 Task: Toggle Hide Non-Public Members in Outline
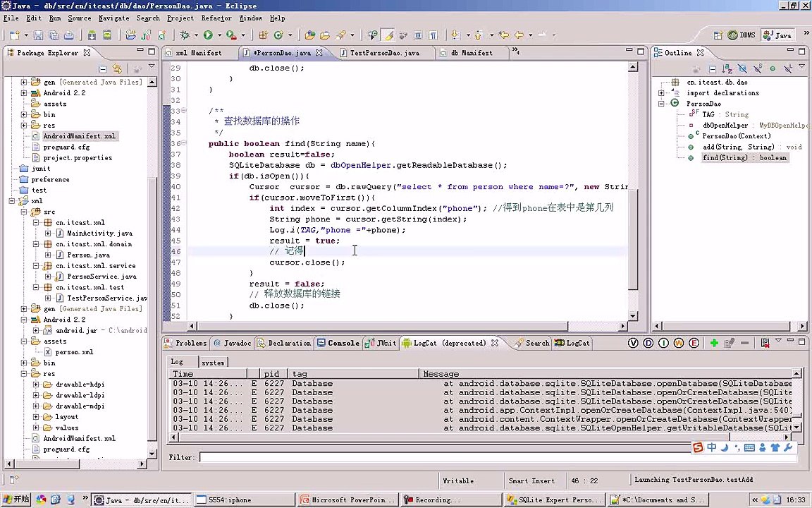click(773, 69)
